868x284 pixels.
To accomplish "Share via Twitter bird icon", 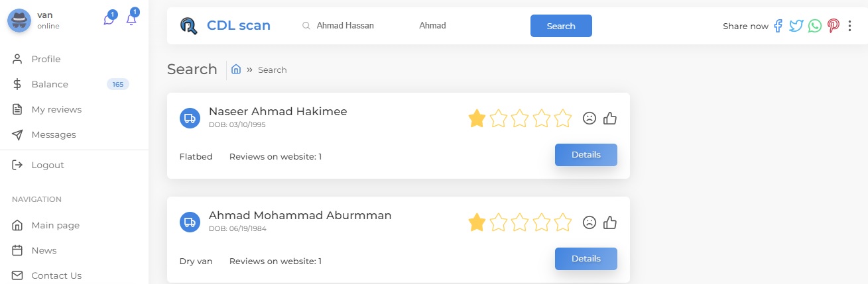I will (796, 26).
